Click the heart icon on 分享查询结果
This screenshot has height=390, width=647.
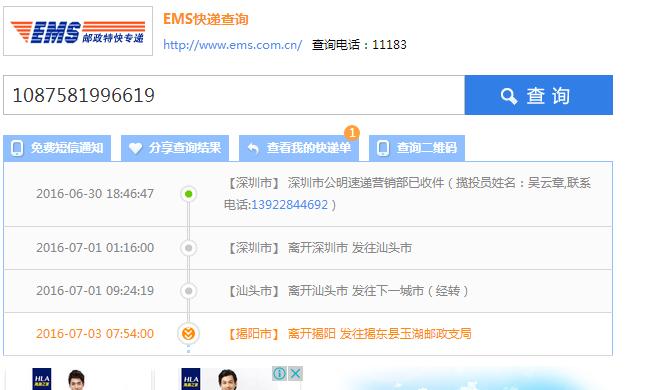point(135,148)
